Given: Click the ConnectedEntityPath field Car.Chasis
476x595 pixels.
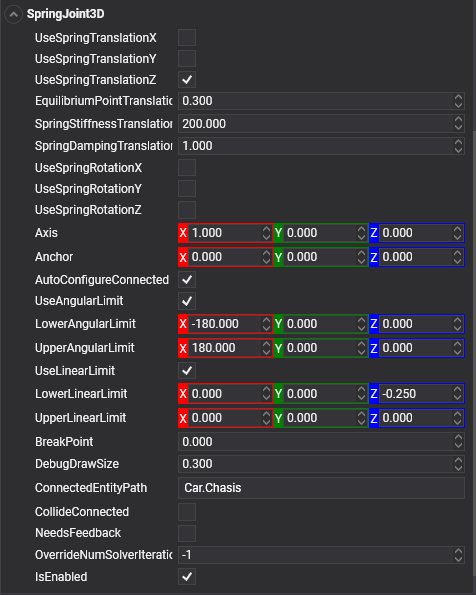Looking at the screenshot, I should tap(322, 488).
